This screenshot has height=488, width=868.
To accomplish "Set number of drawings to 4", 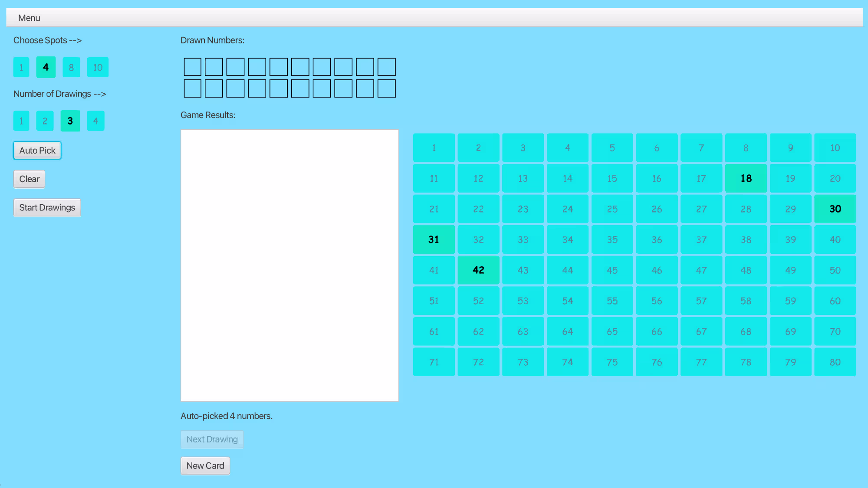I will (x=95, y=121).
